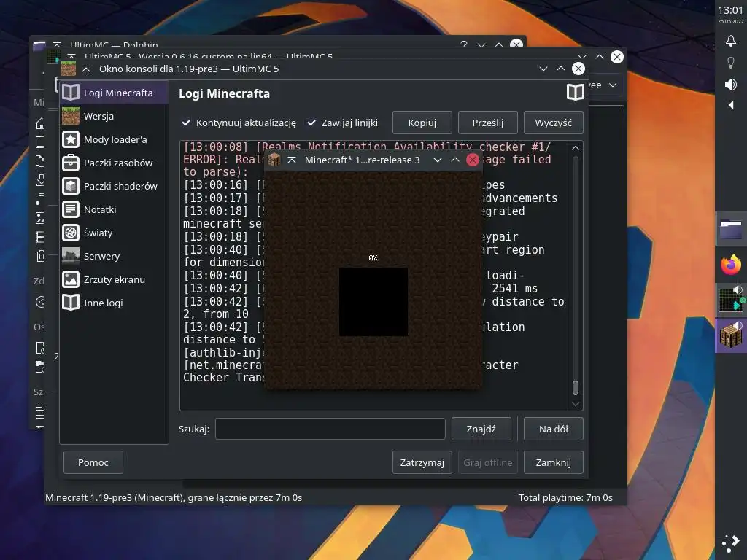Click the Wersja grass block icon

pos(71,116)
